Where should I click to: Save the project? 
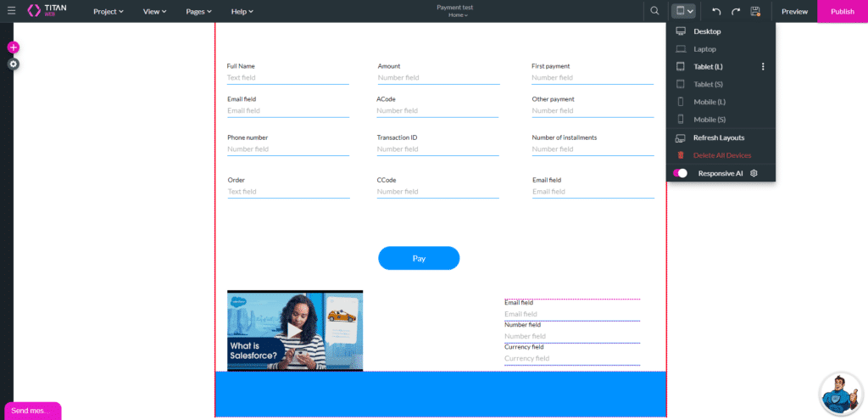point(755,11)
